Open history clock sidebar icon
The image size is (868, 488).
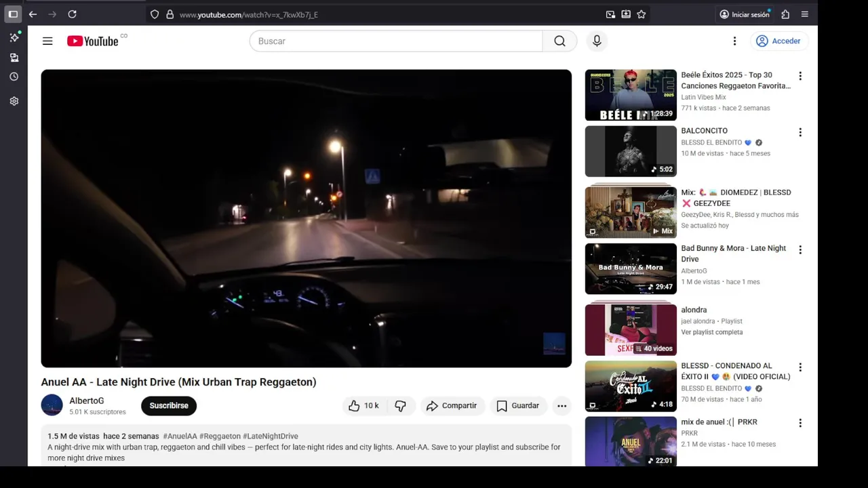(x=14, y=77)
